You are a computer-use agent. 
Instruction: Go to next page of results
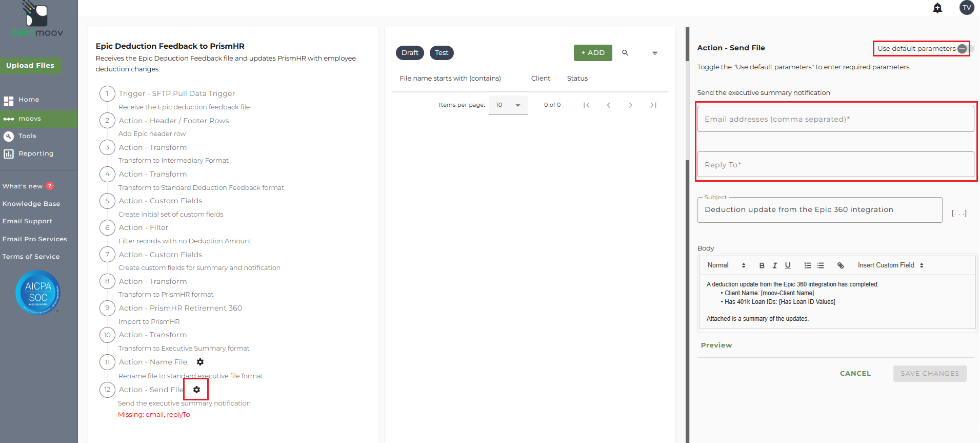click(631, 105)
